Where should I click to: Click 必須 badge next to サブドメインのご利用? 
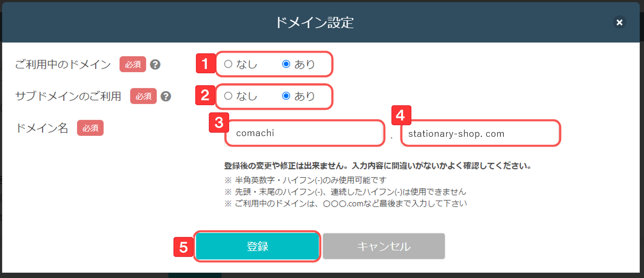pos(143,96)
